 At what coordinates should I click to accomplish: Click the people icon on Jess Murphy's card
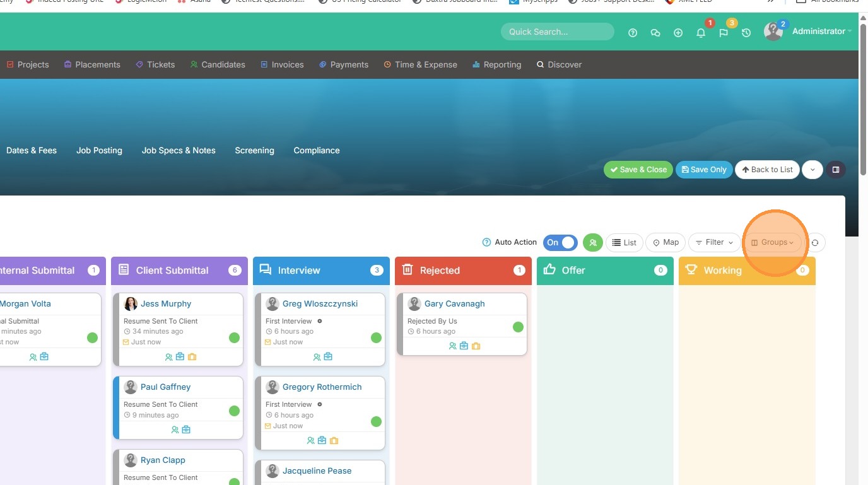pyautogui.click(x=168, y=357)
